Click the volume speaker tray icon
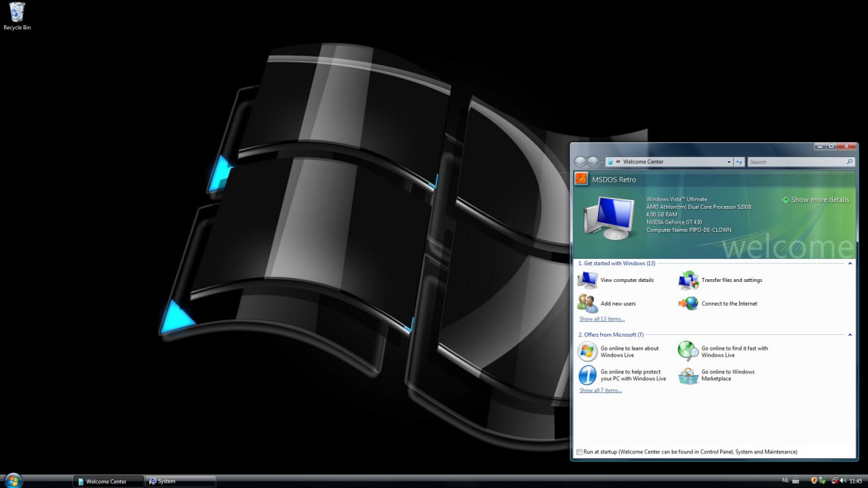Viewport: 868px width, 488px height. (x=844, y=480)
